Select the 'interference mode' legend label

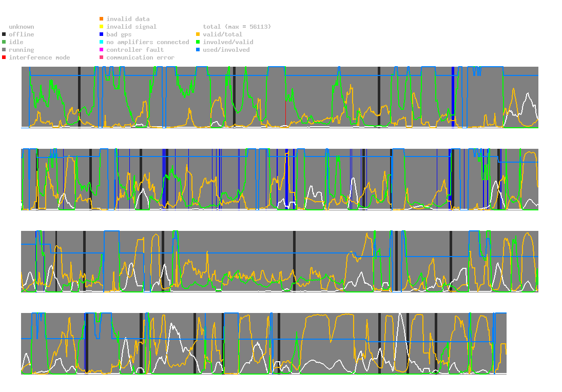(40, 57)
